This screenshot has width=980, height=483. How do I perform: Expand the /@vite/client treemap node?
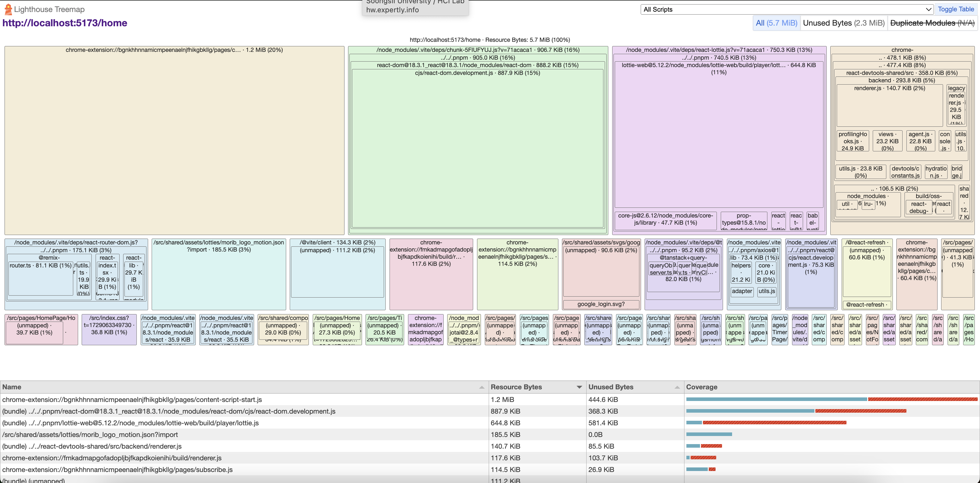pyautogui.click(x=337, y=242)
